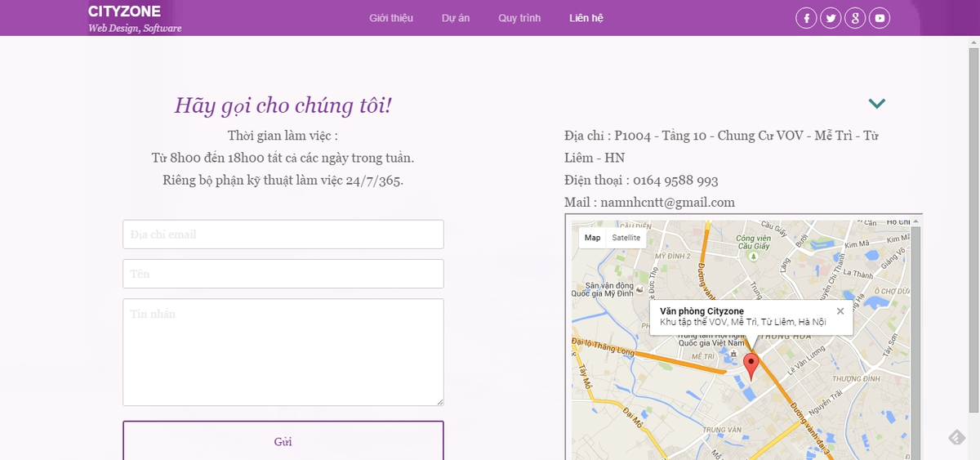
Task: Click the page vertical scrollbar
Action: 973,230
